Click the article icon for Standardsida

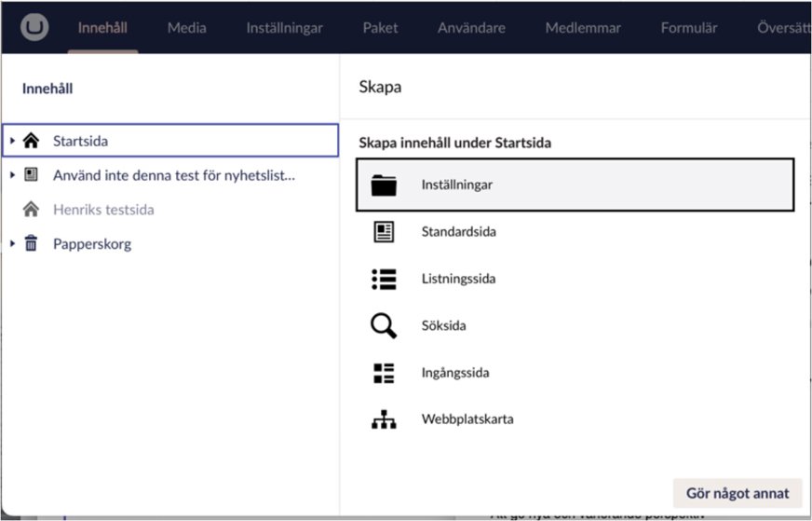(x=384, y=232)
